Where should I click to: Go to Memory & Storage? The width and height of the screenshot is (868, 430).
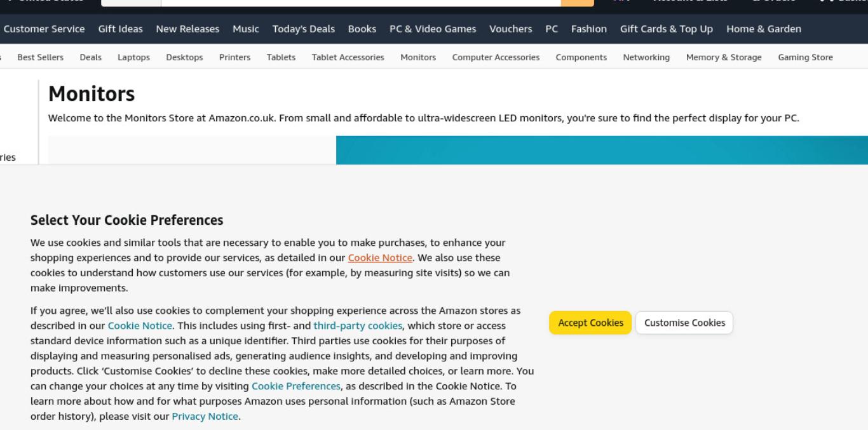click(x=724, y=57)
